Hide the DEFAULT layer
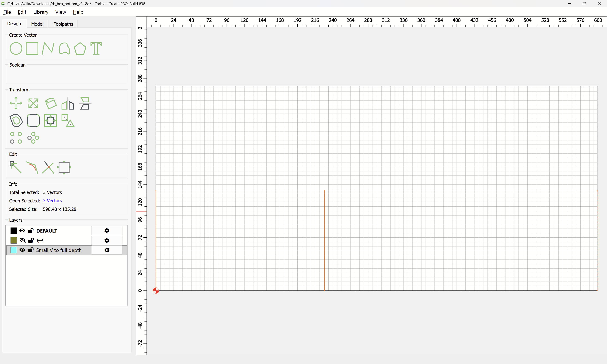This screenshot has width=607, height=364. click(22, 231)
